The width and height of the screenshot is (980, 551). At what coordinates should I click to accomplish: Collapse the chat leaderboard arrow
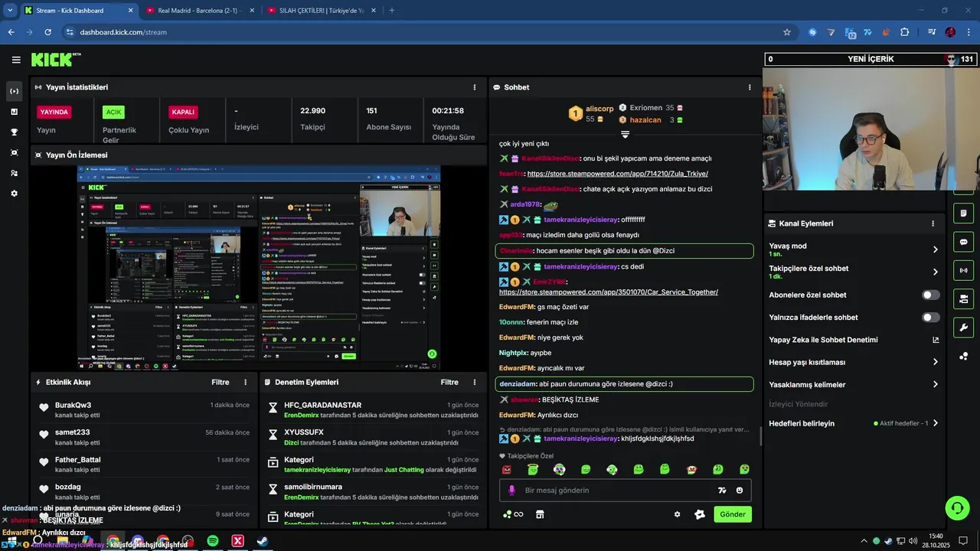[x=625, y=135]
